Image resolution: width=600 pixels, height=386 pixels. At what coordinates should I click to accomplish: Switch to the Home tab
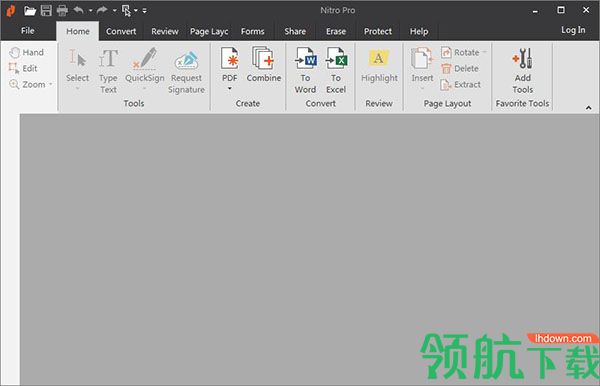pyautogui.click(x=78, y=31)
